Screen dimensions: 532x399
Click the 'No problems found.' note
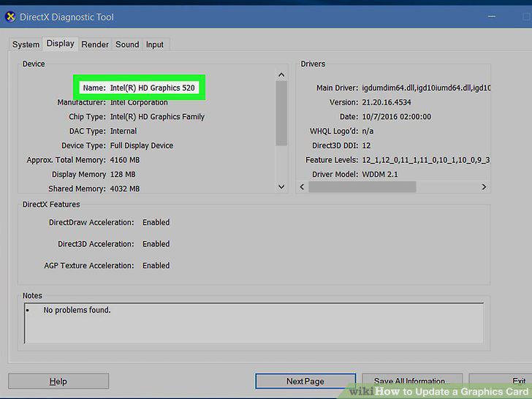pyautogui.click(x=77, y=310)
